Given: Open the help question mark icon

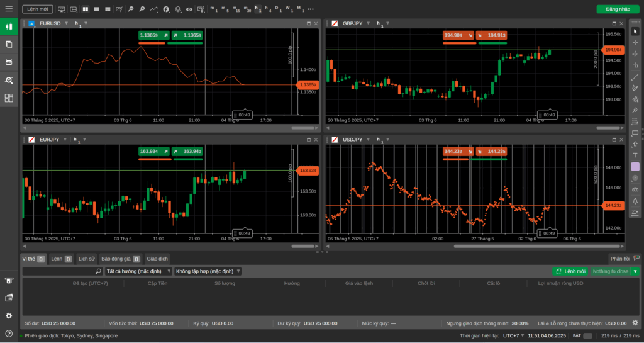Looking at the screenshot, I should pos(9,334).
